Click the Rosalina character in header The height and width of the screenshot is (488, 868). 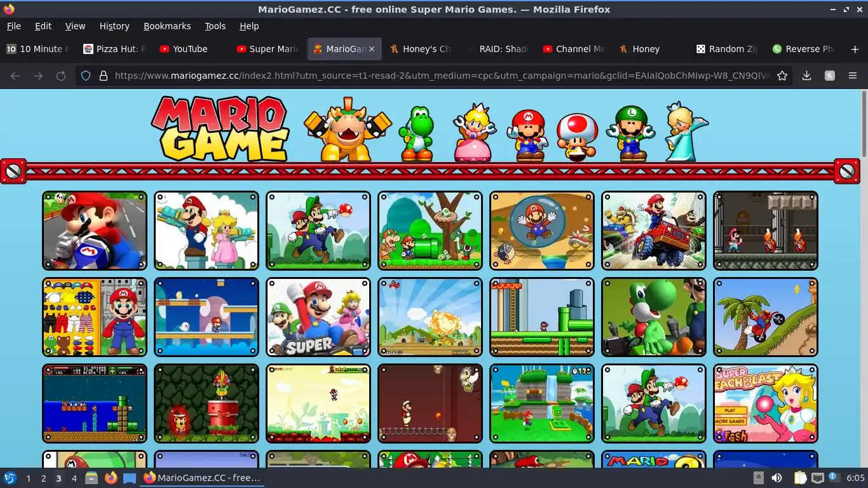(x=686, y=132)
